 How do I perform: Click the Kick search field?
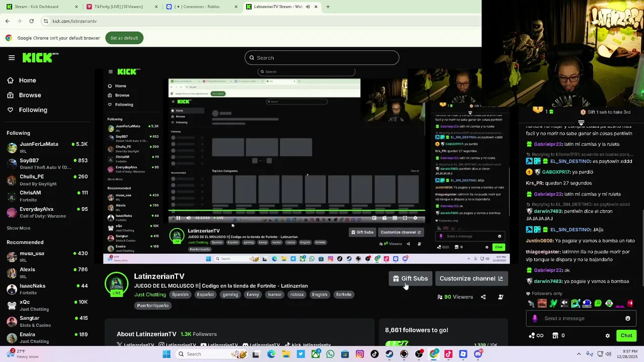(322, 58)
